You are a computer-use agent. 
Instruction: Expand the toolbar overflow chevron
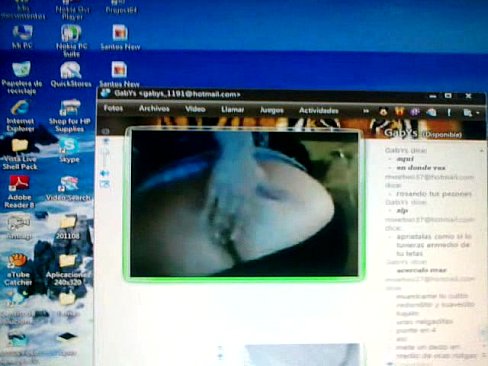tap(366, 111)
